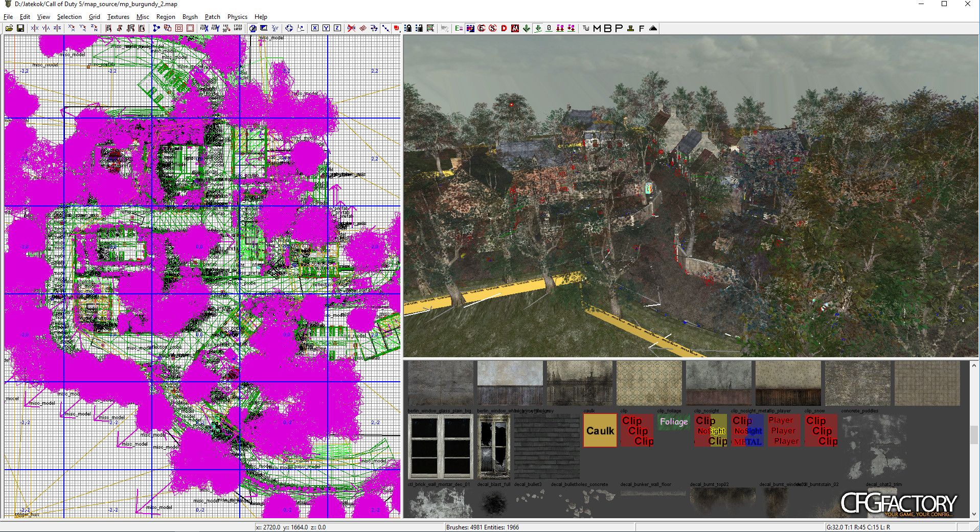Viewport: 980px width, 532px height.
Task: Click the TEX 90 rotate texture icon
Action: click(x=226, y=29)
